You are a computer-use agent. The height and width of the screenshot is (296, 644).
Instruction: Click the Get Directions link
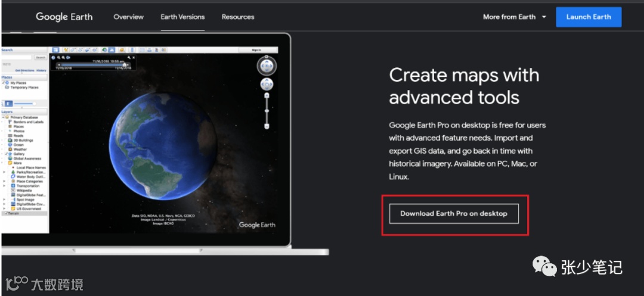(24, 70)
